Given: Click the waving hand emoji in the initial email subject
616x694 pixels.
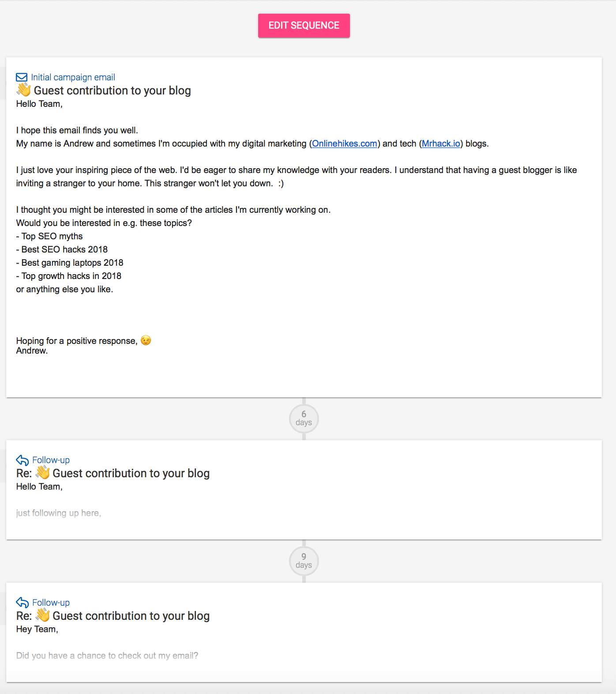Looking at the screenshot, I should (24, 90).
